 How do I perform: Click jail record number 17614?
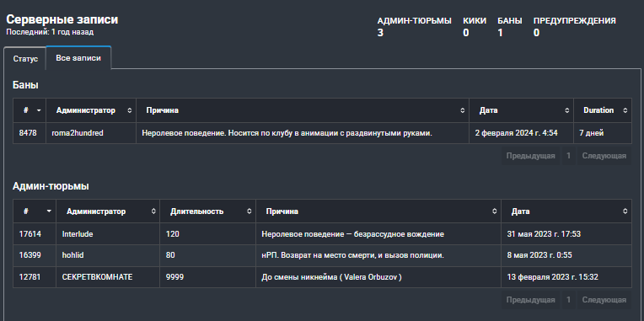[x=30, y=234]
